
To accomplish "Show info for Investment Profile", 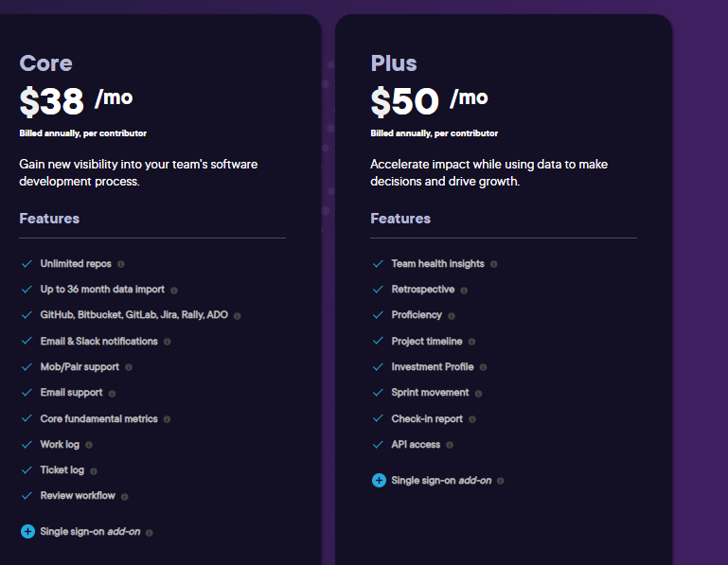I will point(483,367).
